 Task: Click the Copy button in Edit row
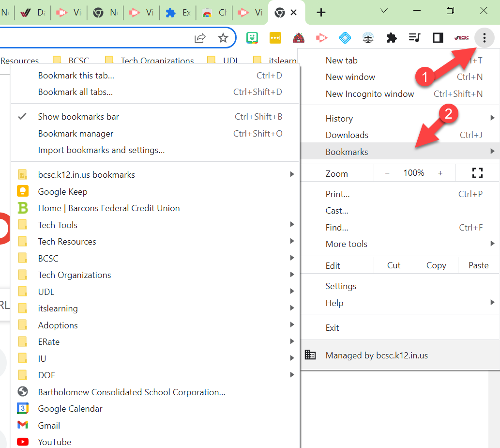point(437,265)
